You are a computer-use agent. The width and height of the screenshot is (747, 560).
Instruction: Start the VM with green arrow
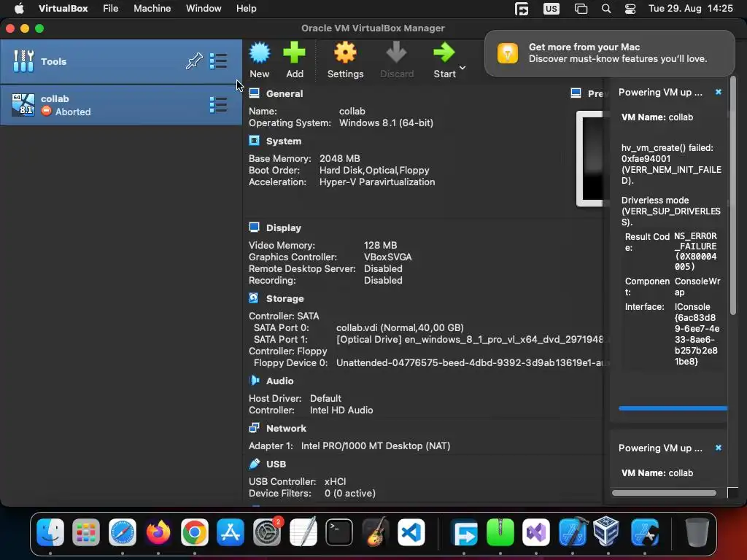444,52
